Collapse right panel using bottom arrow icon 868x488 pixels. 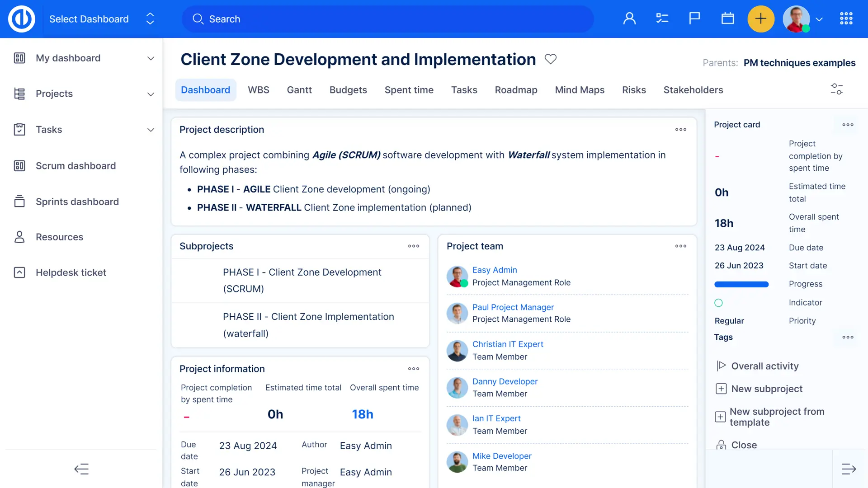[849, 469]
